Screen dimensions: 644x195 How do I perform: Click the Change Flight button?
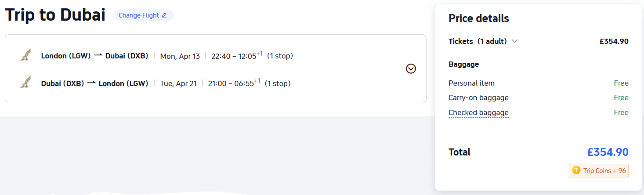pyautogui.click(x=143, y=15)
